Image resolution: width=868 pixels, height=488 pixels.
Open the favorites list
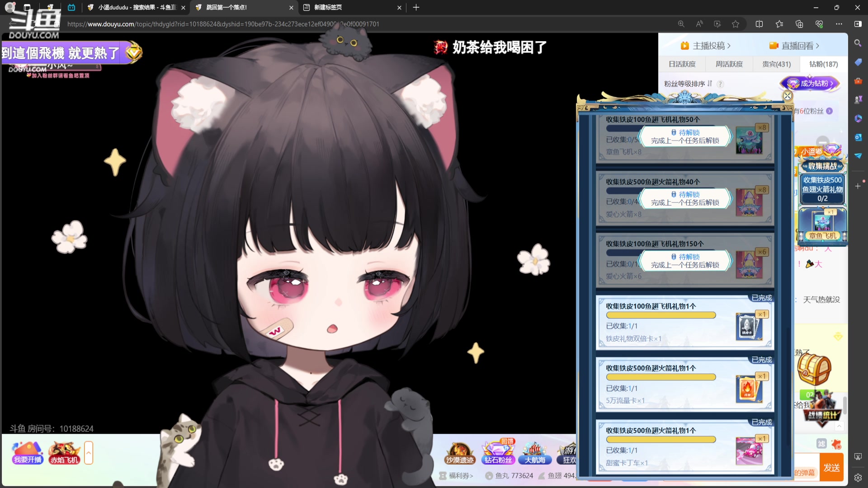pos(779,24)
